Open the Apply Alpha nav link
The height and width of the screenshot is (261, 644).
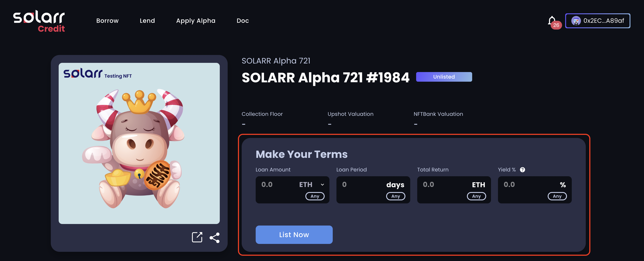pos(195,21)
